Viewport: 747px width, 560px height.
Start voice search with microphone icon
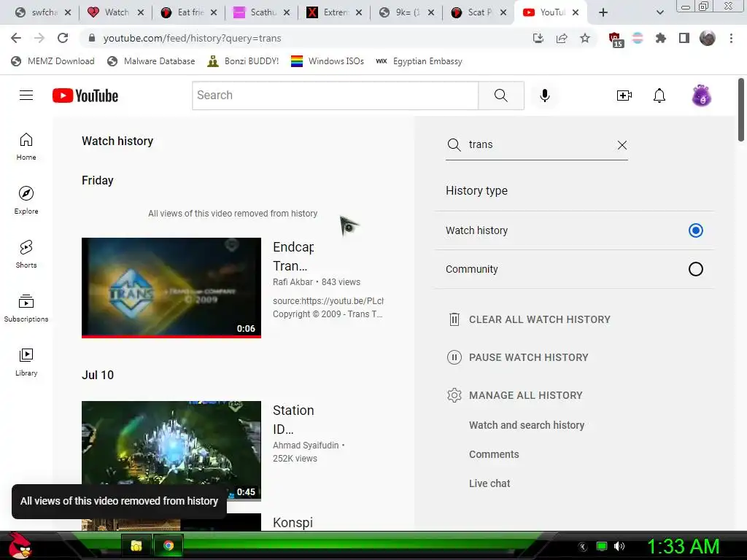[544, 96]
